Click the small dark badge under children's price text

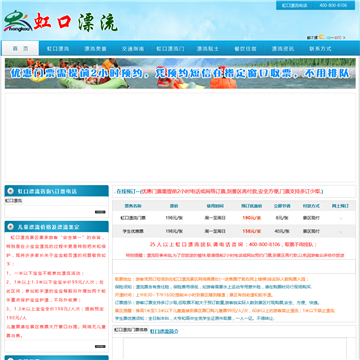point(100,346)
